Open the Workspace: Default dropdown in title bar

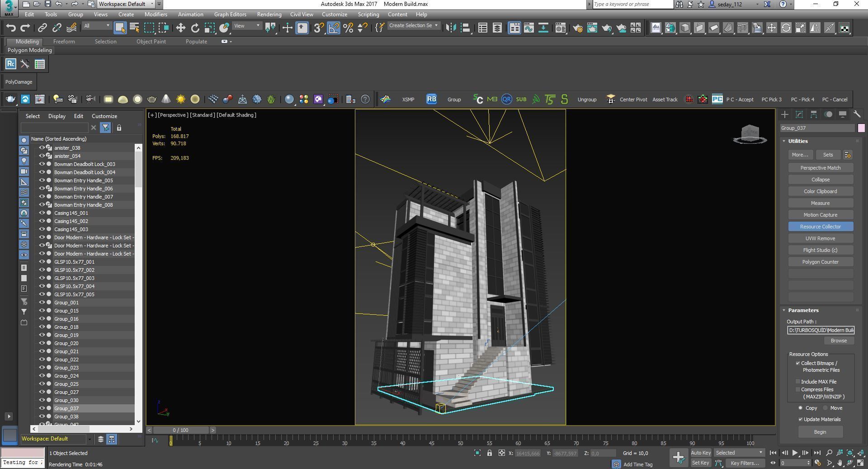click(x=127, y=4)
